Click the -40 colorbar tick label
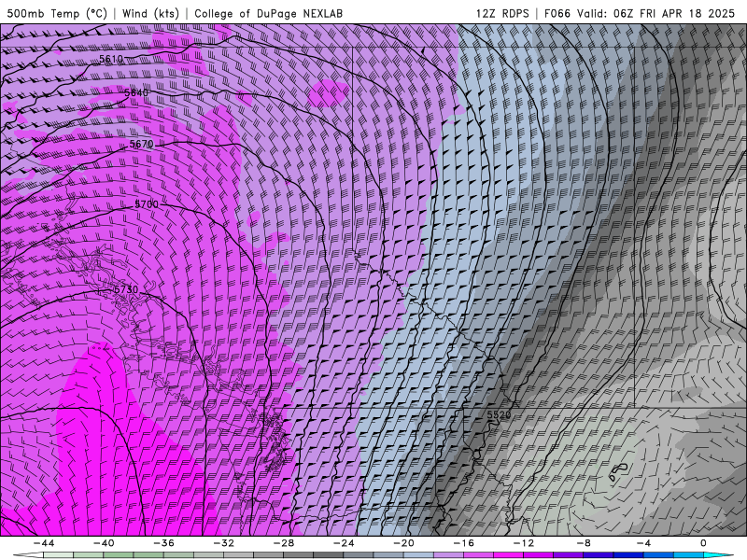Image resolution: width=747 pixels, height=560 pixels. pyautogui.click(x=104, y=543)
